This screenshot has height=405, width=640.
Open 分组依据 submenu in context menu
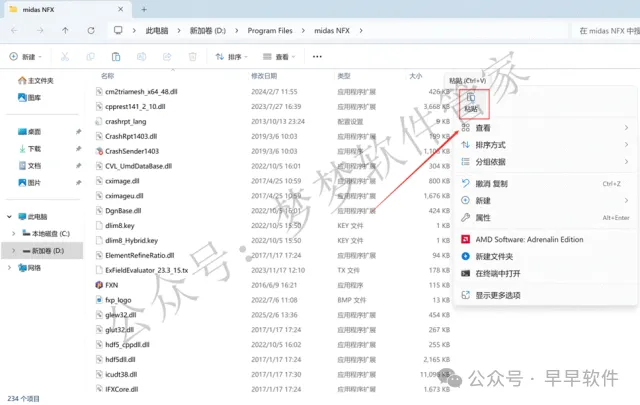click(545, 162)
